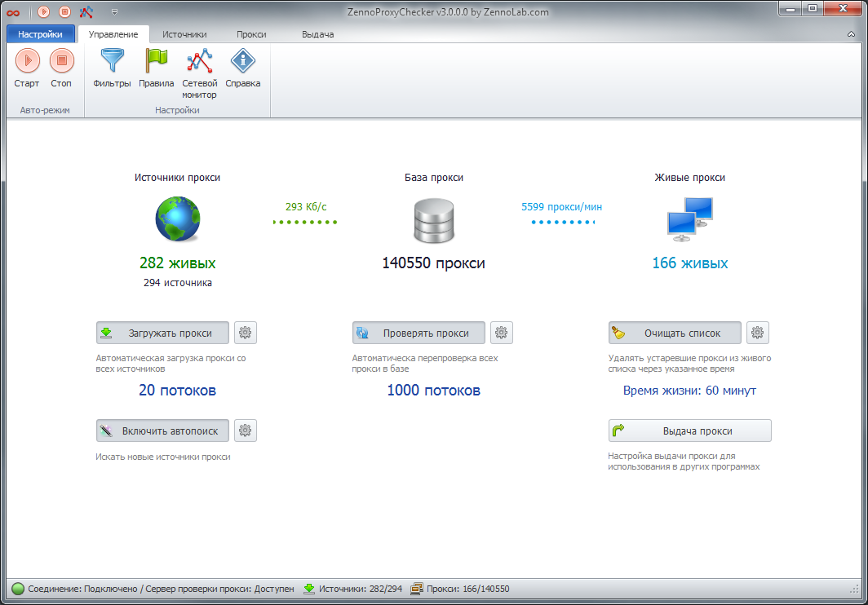Viewport: 868px width, 605px height.
Task: Enable autosearch via Включить автопоиск
Action: pyautogui.click(x=162, y=431)
